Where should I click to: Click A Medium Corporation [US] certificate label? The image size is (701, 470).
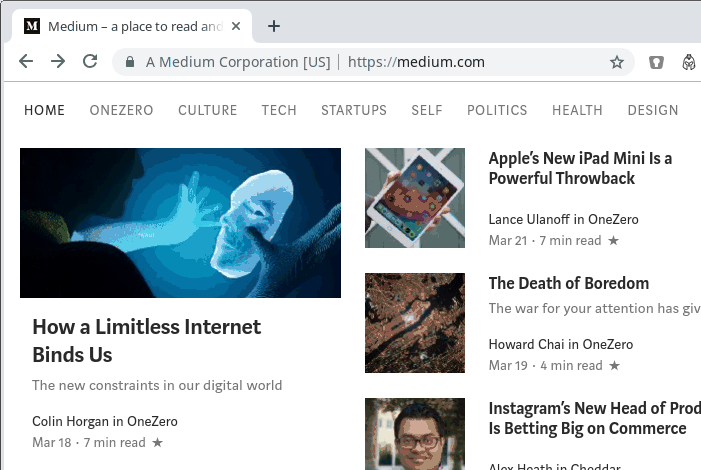pos(238,62)
